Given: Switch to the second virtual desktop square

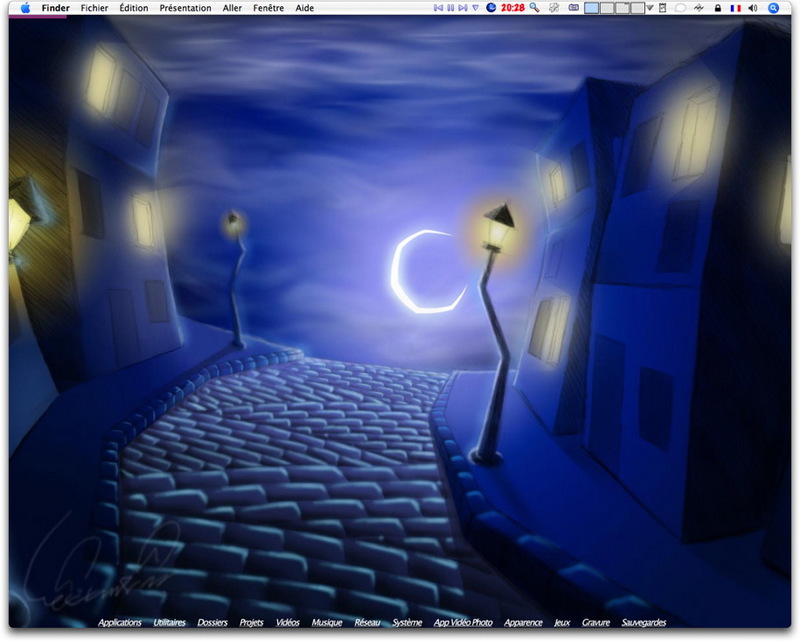Looking at the screenshot, I should click(607, 8).
